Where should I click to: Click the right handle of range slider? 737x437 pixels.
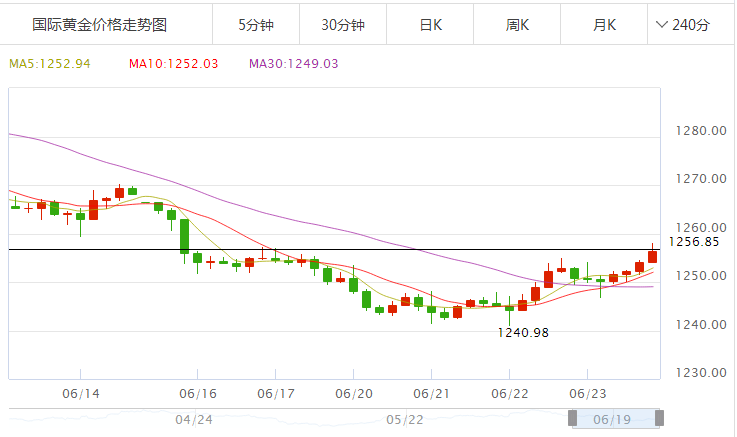coord(659,418)
